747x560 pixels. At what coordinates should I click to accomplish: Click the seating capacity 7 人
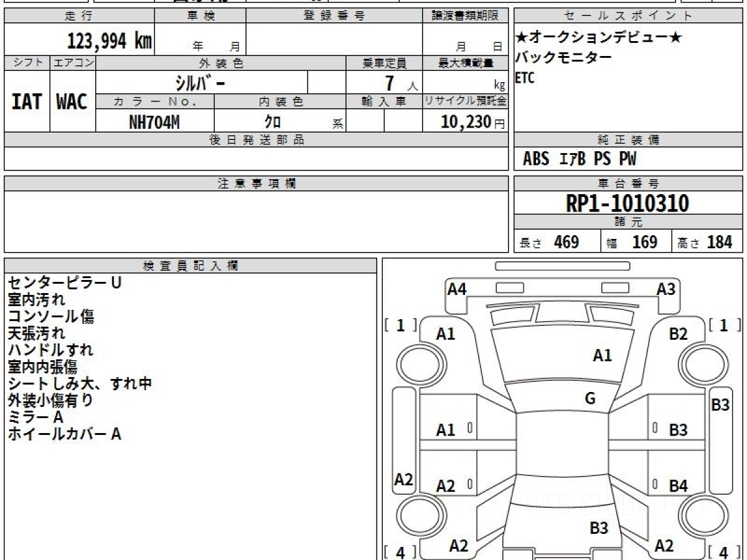pyautogui.click(x=400, y=83)
